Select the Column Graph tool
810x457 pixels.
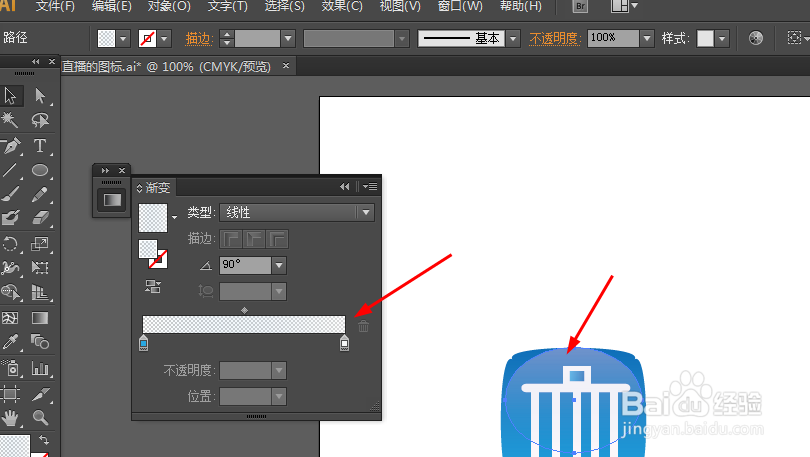point(40,368)
